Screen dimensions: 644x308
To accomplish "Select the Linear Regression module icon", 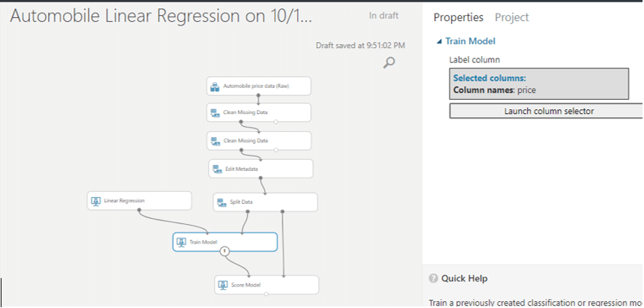I will 95,201.
